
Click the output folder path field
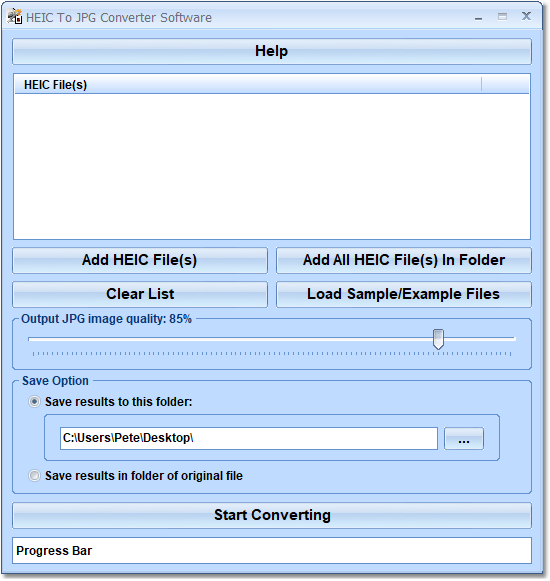pos(249,438)
